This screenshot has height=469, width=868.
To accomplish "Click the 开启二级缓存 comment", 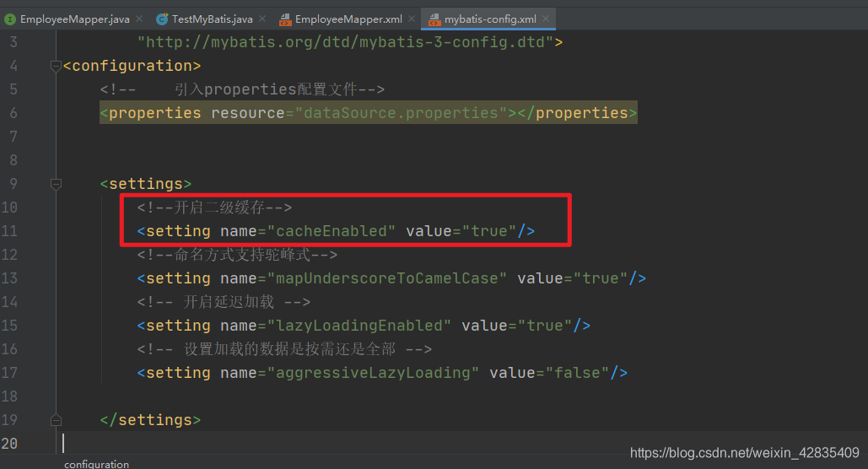I will tap(214, 208).
